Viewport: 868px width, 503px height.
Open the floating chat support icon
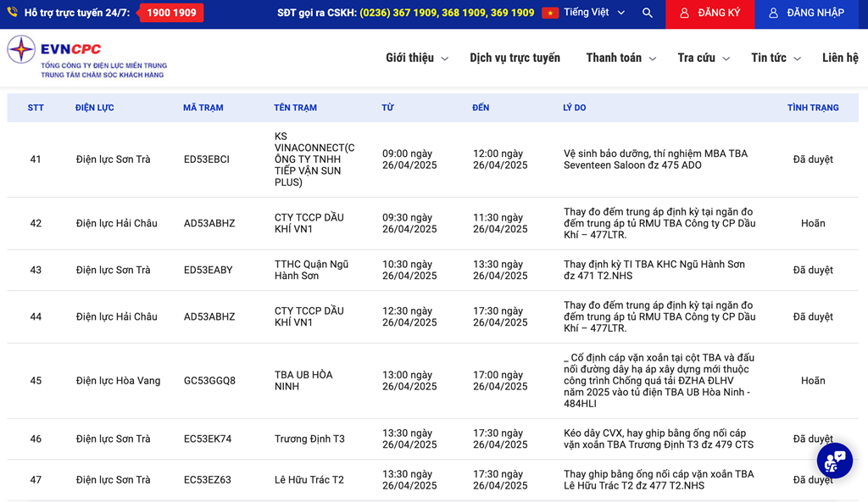835,461
